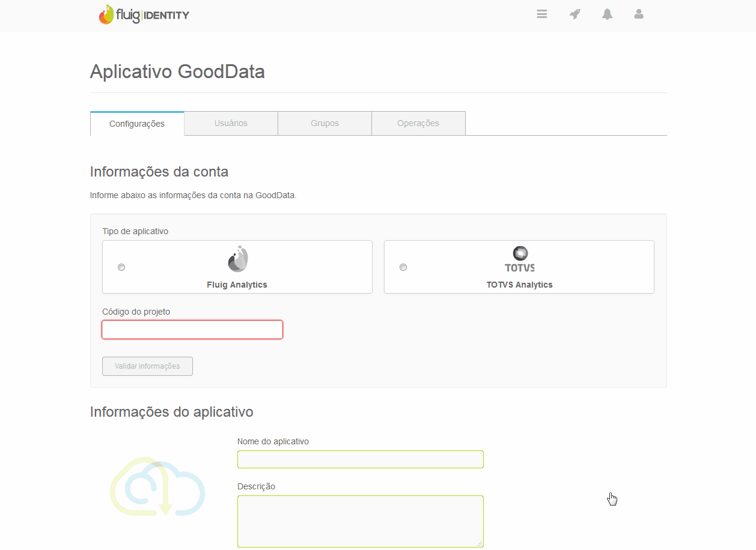756x550 pixels.
Task: Click the Tipo de aplicativo label
Action: pyautogui.click(x=135, y=231)
